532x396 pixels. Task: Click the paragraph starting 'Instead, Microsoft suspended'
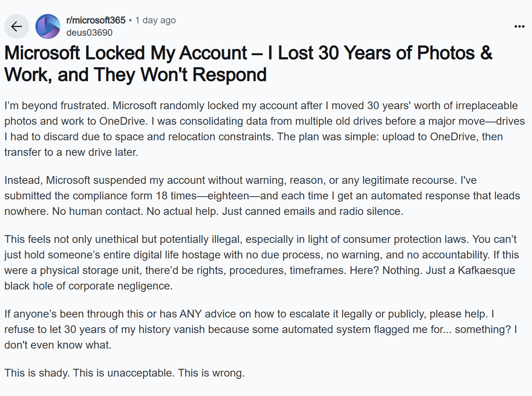[262, 195]
